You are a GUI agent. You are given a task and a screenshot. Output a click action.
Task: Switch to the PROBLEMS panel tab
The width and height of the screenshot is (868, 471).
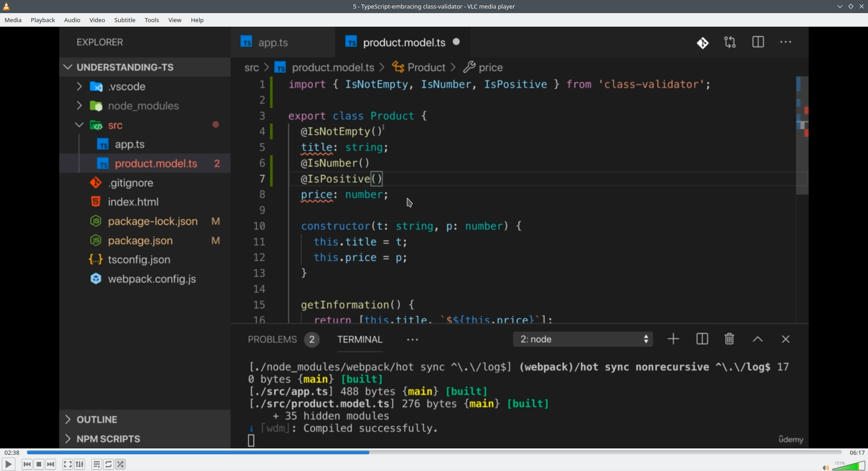[283, 339]
